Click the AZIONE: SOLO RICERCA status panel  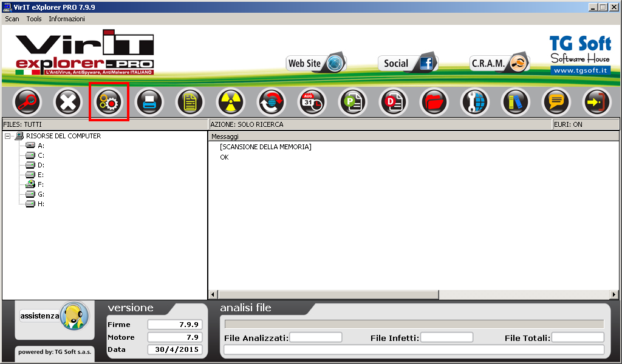tap(380, 124)
